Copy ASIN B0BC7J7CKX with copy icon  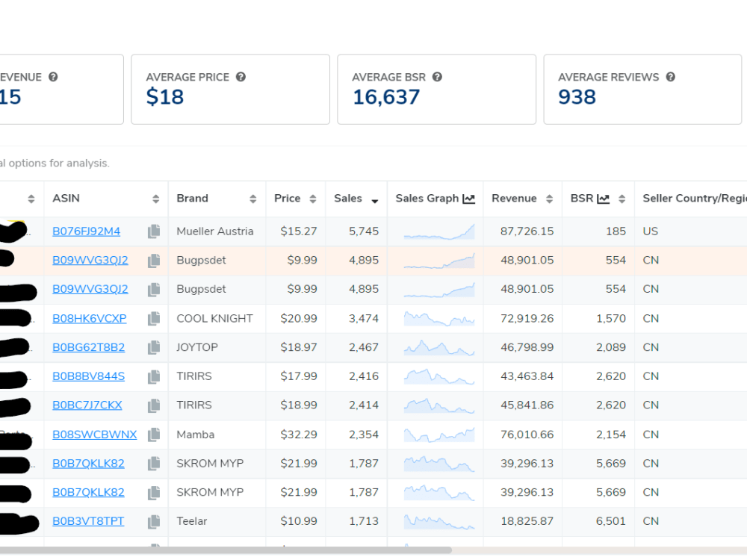point(154,405)
